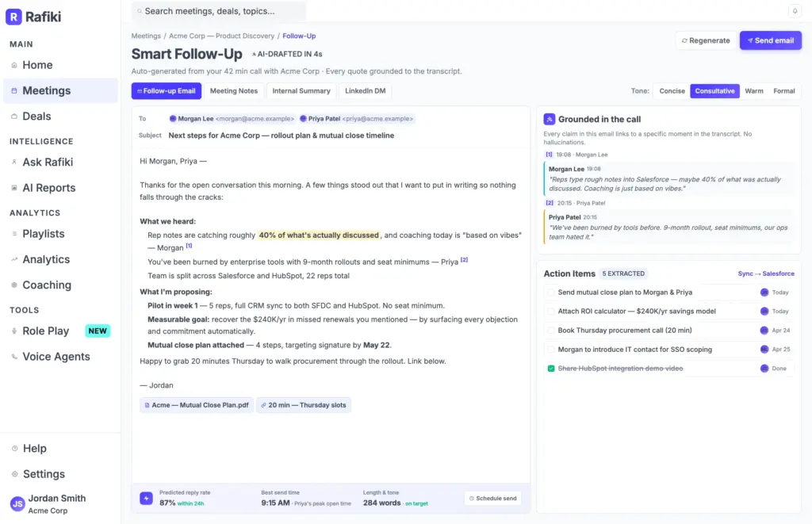The height and width of the screenshot is (524, 812).
Task: Click assignee avatar on Book Thursday procurement call
Action: [x=764, y=331]
